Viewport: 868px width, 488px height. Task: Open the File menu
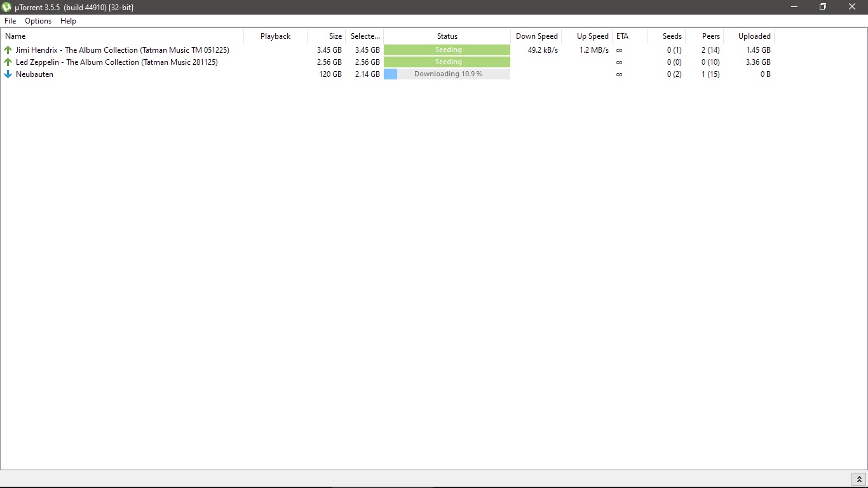(x=10, y=21)
